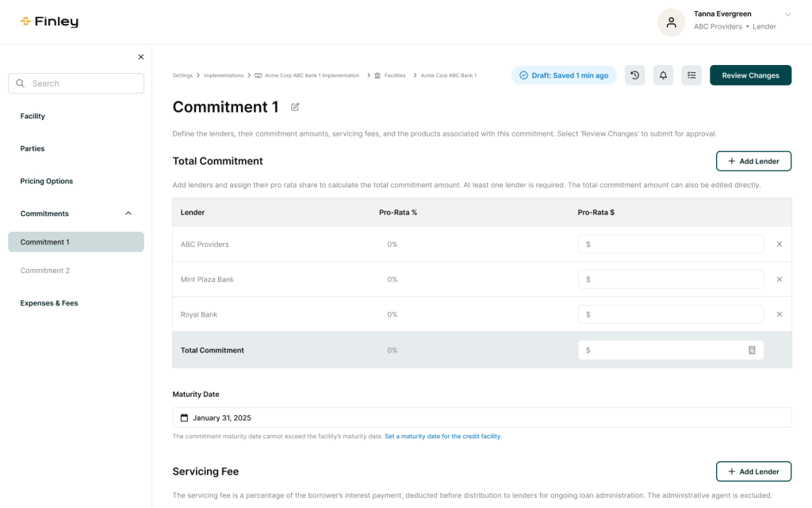Screen dimensions: 812x508
Task: Click Add Lender under Total Commitment
Action: (753, 161)
